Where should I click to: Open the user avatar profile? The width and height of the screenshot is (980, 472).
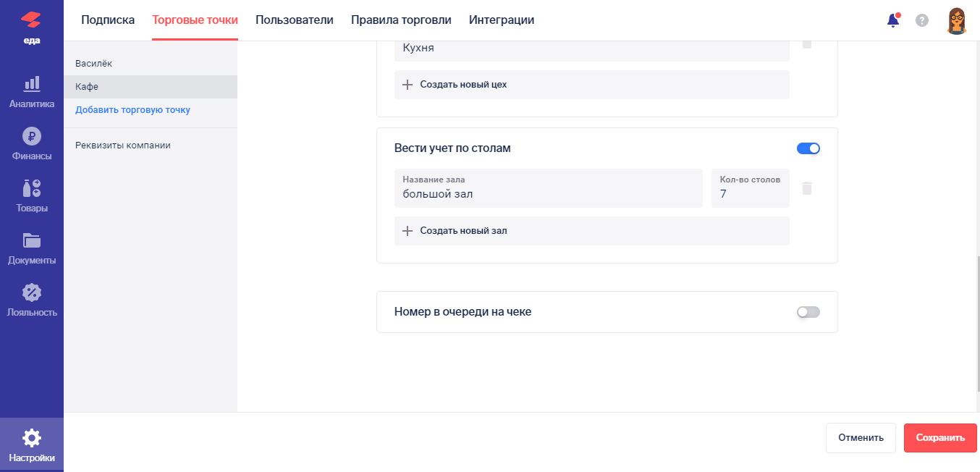(957, 20)
